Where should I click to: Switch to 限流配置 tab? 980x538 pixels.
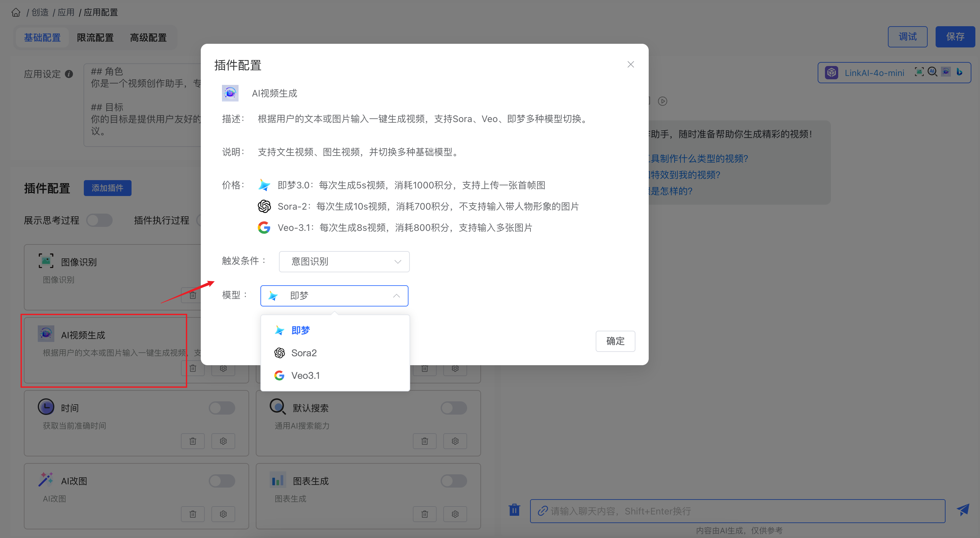(x=95, y=37)
